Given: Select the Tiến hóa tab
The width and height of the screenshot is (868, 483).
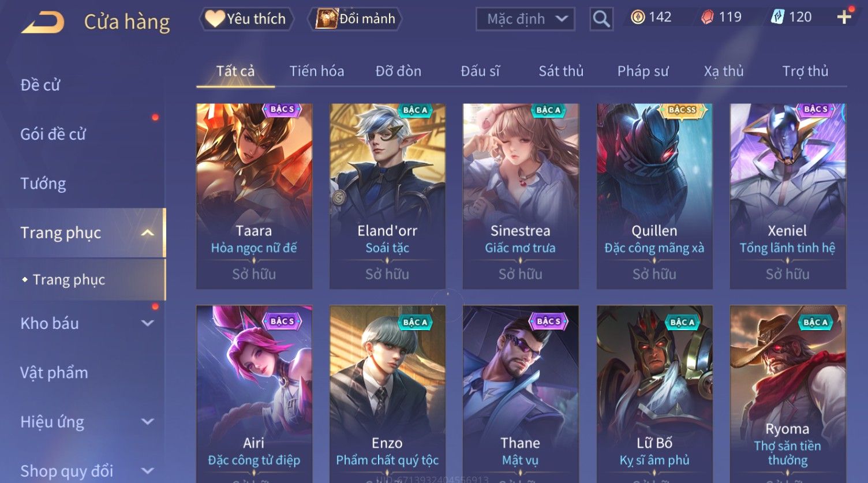Looking at the screenshot, I should click(x=317, y=71).
